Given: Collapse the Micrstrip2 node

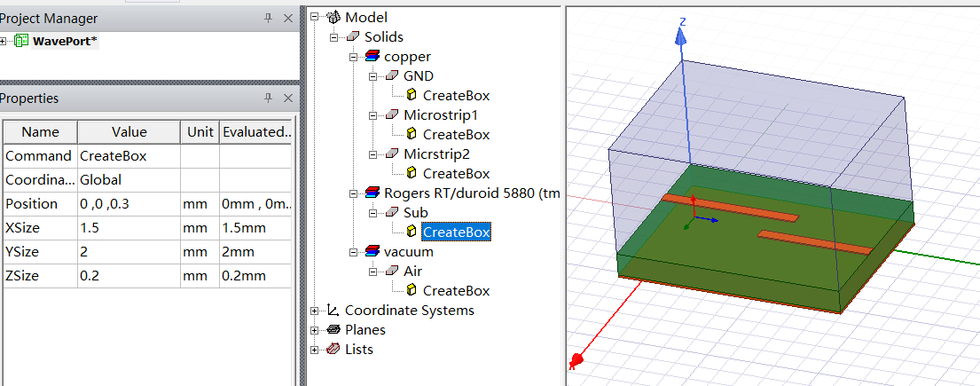Looking at the screenshot, I should [x=372, y=154].
